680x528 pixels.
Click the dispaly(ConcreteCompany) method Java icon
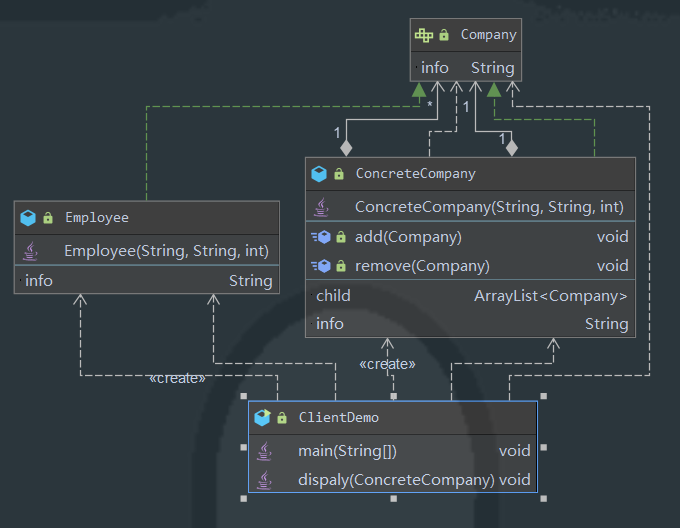(265, 480)
